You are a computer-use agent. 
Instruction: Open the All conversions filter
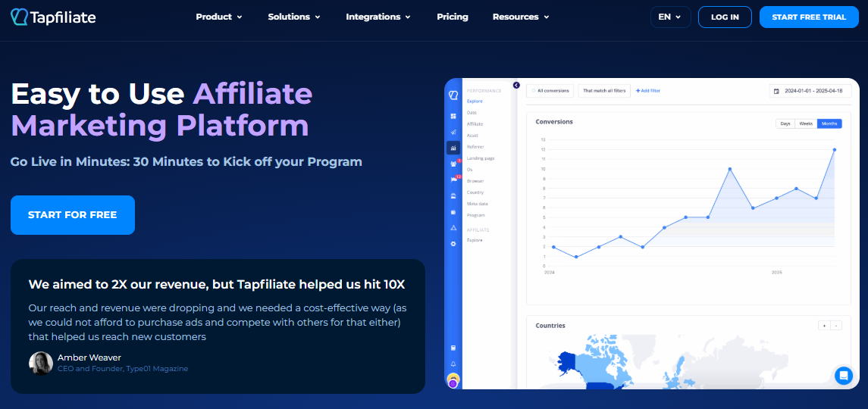pos(550,91)
